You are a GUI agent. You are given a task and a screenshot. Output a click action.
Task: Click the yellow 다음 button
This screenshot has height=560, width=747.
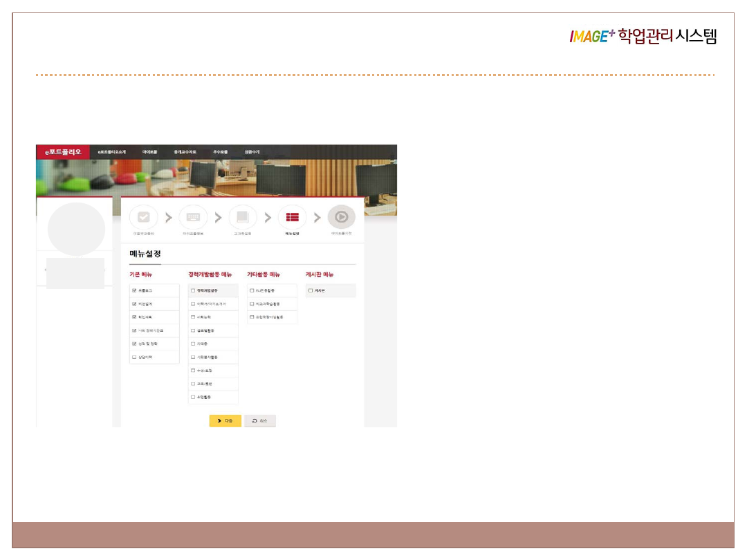coord(225,421)
